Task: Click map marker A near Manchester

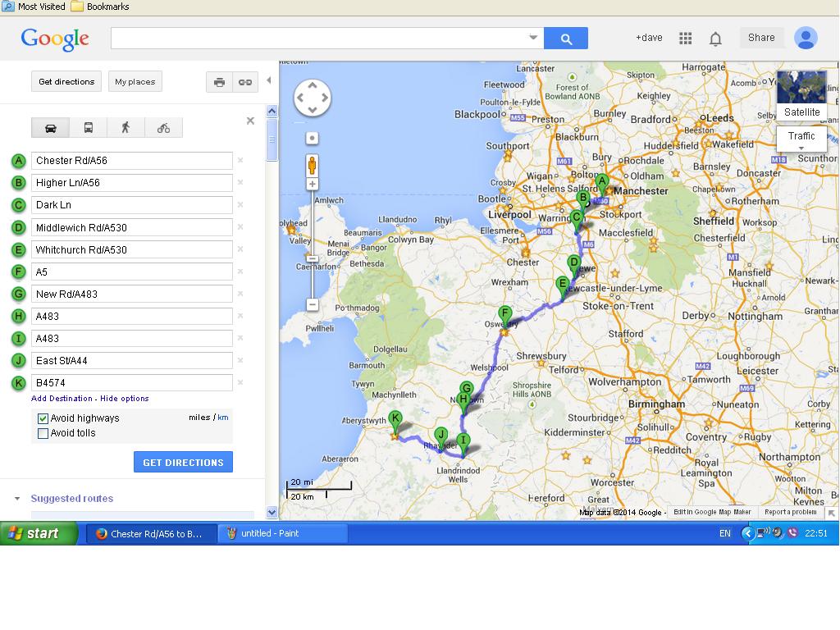Action: [x=602, y=185]
